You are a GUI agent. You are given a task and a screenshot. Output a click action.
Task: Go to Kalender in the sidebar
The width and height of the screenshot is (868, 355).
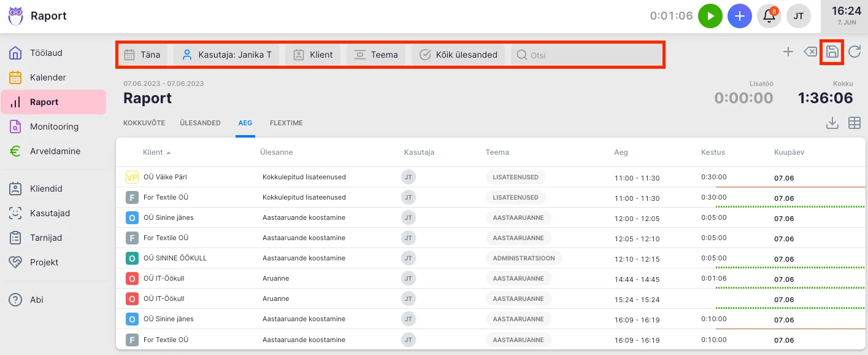pos(48,77)
